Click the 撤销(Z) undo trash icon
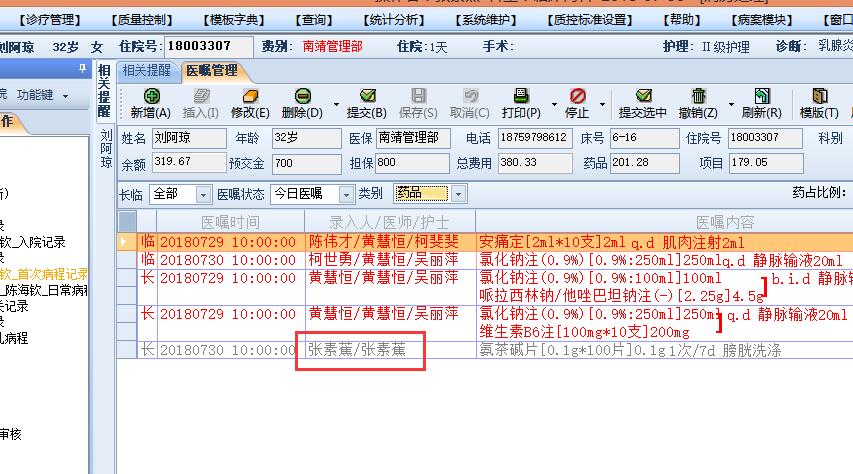The image size is (853, 474). point(698,96)
